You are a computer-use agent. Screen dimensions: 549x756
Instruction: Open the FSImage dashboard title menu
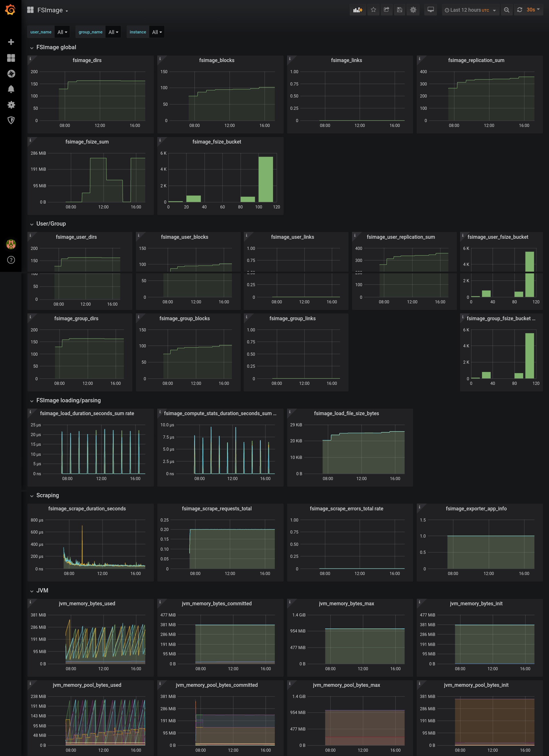click(x=50, y=10)
